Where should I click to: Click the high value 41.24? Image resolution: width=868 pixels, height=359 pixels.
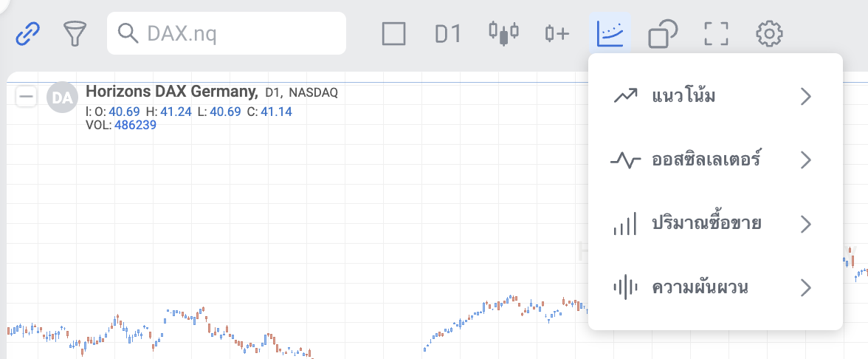pos(176,112)
